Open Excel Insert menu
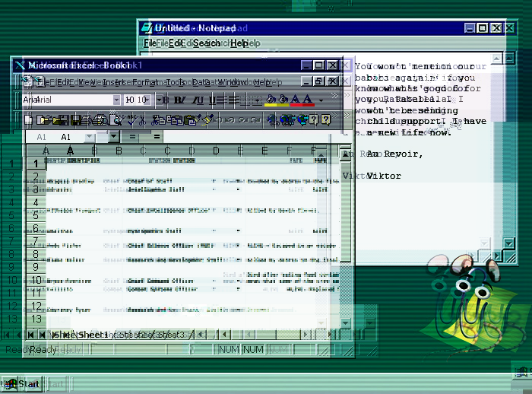Viewport: 532px width, 394px height. tap(113, 82)
